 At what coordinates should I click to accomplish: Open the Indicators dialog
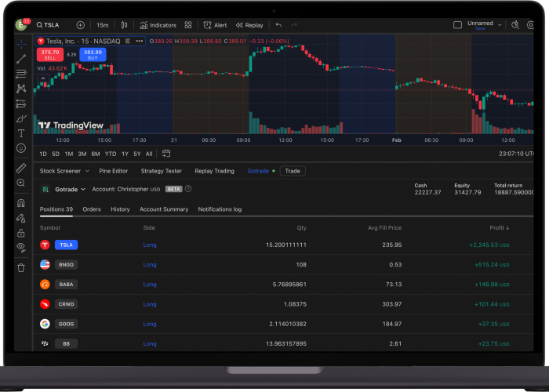tap(158, 25)
